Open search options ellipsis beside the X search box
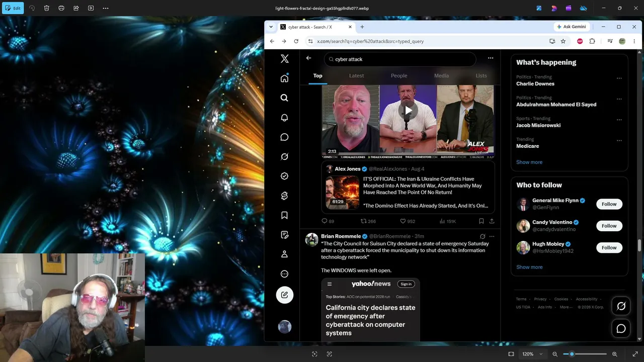 coord(491,58)
